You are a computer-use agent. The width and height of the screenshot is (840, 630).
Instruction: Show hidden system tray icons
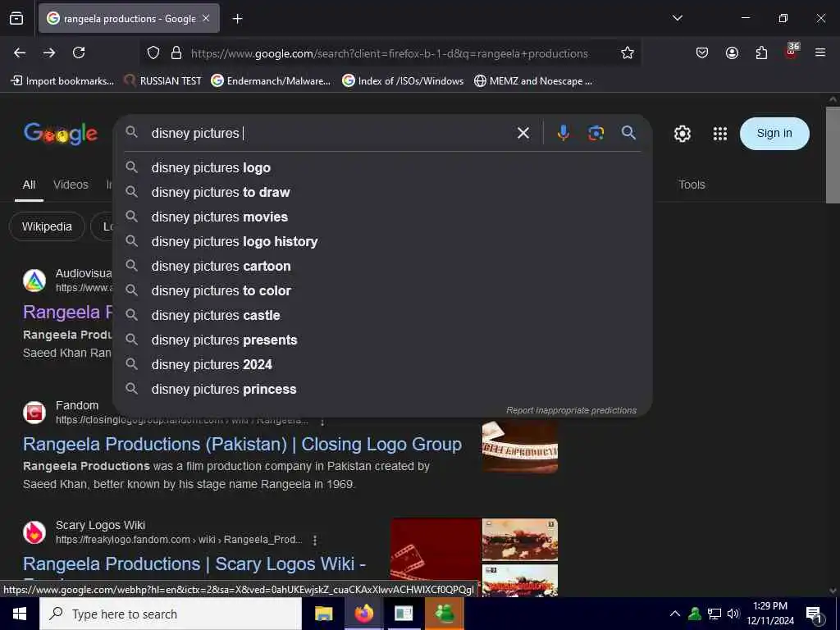[675, 614]
